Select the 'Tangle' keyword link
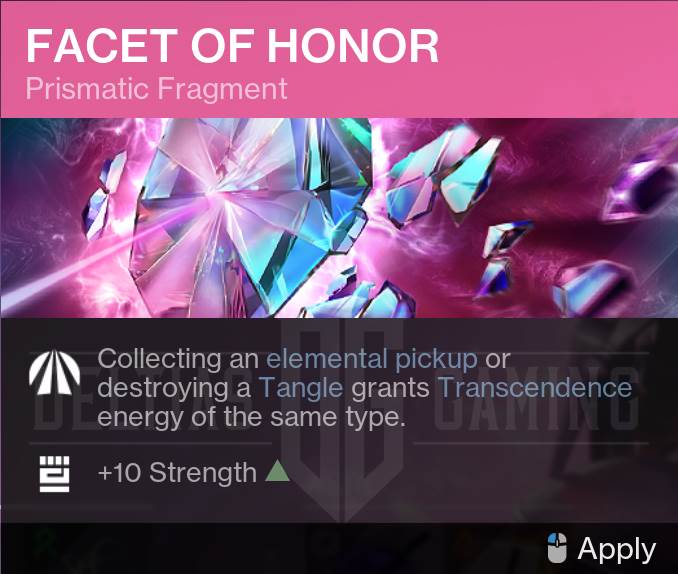 301,387
